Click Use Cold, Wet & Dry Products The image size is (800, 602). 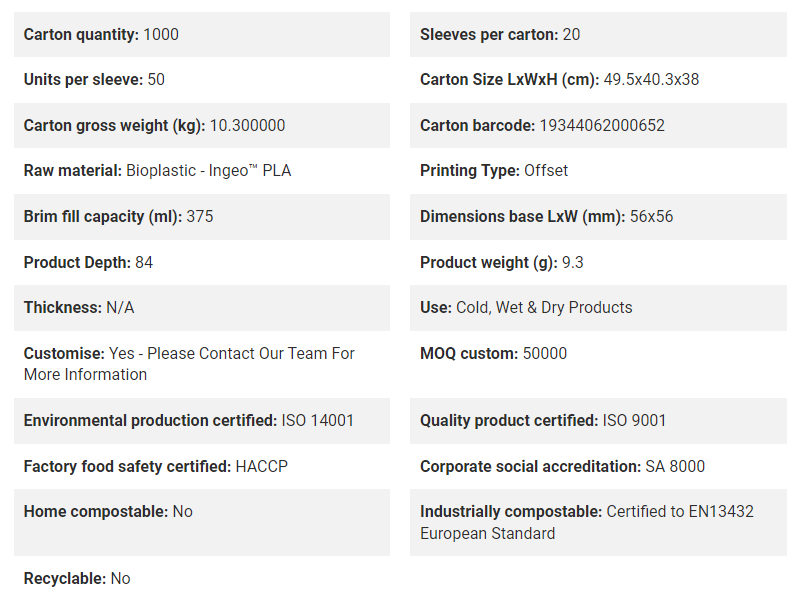(x=526, y=308)
